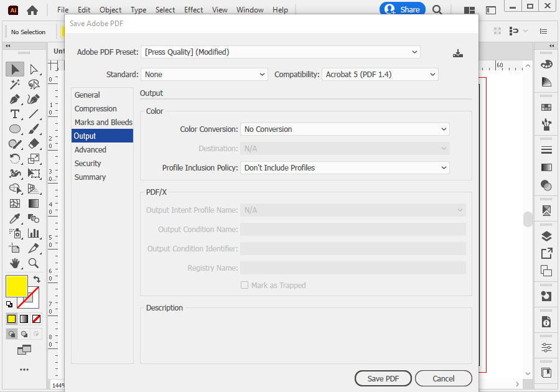Select the Rotate tool

(15, 159)
